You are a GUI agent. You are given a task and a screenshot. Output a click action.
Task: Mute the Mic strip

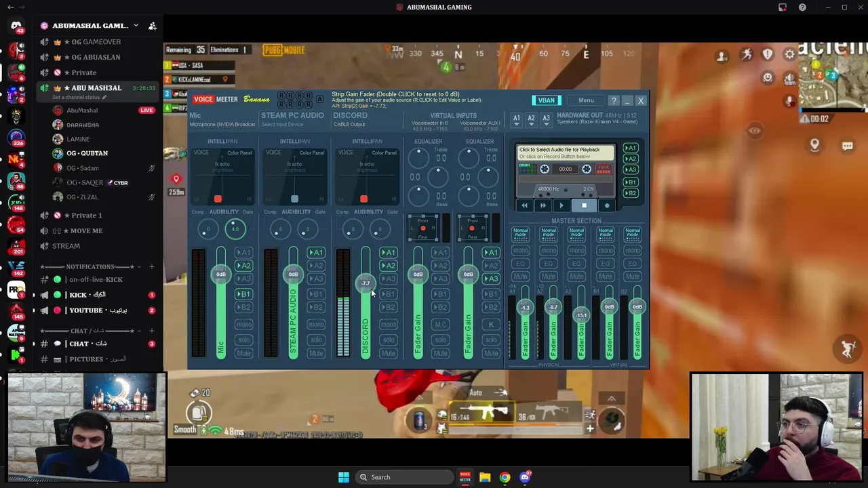(243, 353)
